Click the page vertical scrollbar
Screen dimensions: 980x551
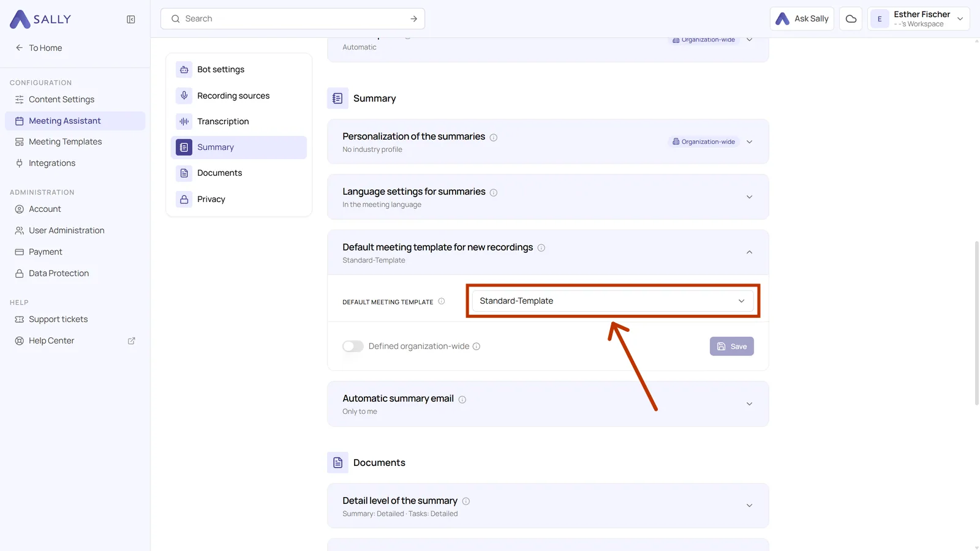coord(977,323)
